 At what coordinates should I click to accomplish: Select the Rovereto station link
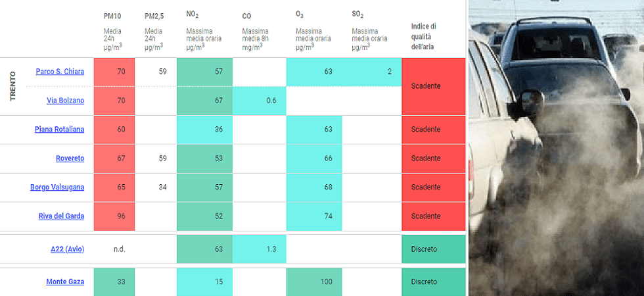70,159
